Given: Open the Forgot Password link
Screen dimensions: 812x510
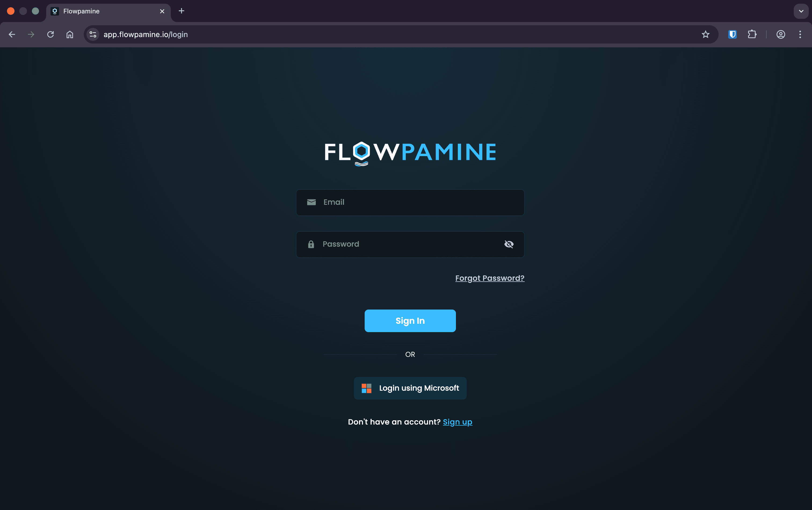Looking at the screenshot, I should pyautogui.click(x=490, y=278).
